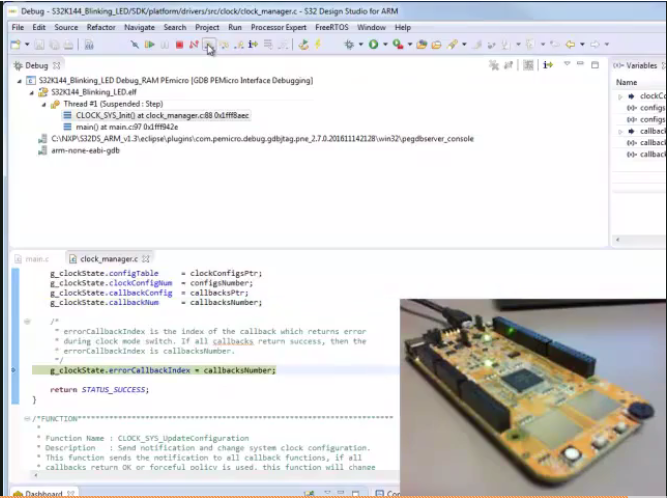Open the FreeRTOS menu

point(331,27)
